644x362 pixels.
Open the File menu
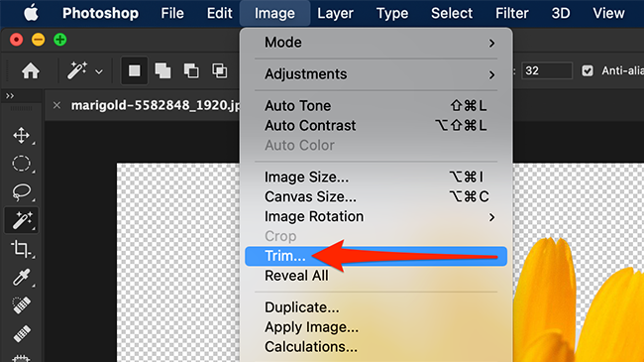click(x=172, y=13)
